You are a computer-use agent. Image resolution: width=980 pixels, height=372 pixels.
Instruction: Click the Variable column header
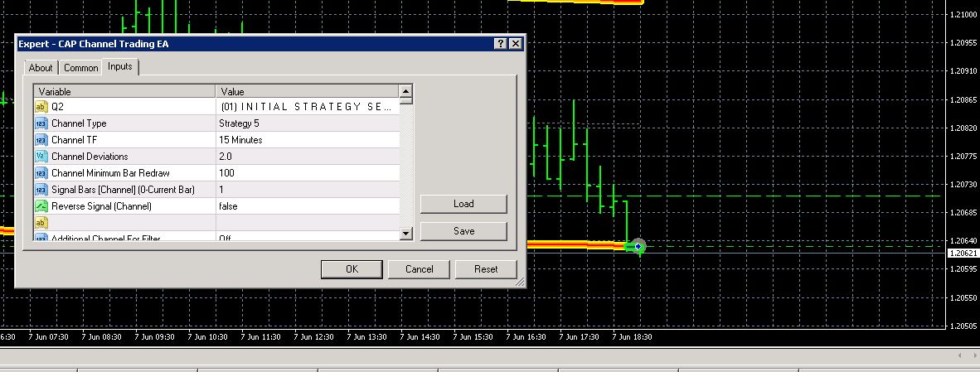125,92
